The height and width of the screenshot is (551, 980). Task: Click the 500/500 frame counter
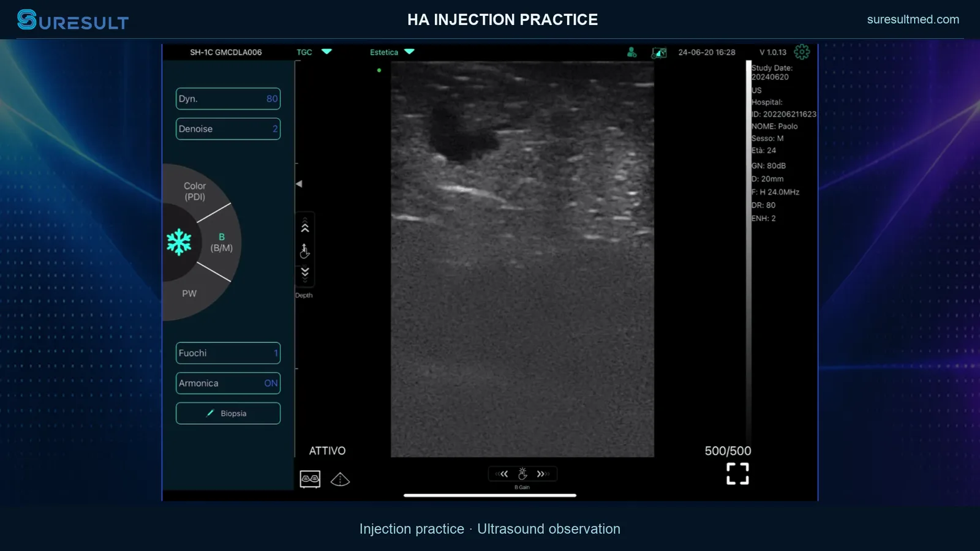tap(728, 451)
